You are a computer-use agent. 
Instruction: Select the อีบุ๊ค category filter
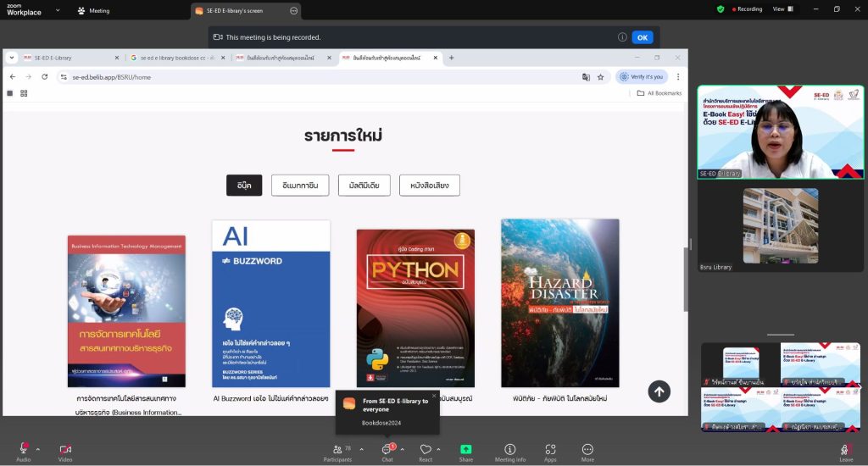tap(244, 186)
